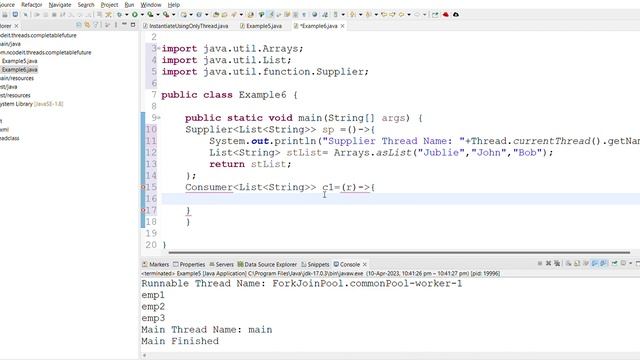
Task: Click the New Java Package icon
Action: [184, 14]
